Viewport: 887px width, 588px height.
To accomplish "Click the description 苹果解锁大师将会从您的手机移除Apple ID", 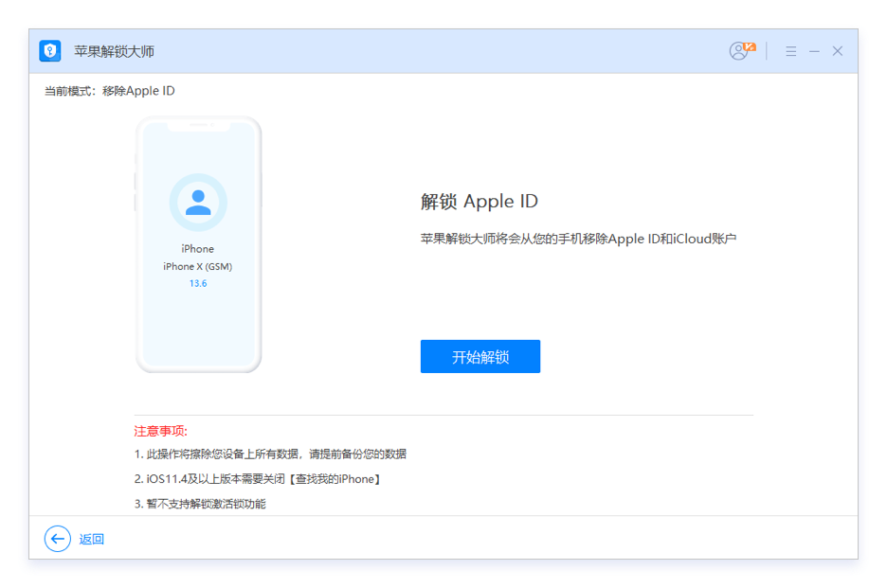I will coord(578,239).
